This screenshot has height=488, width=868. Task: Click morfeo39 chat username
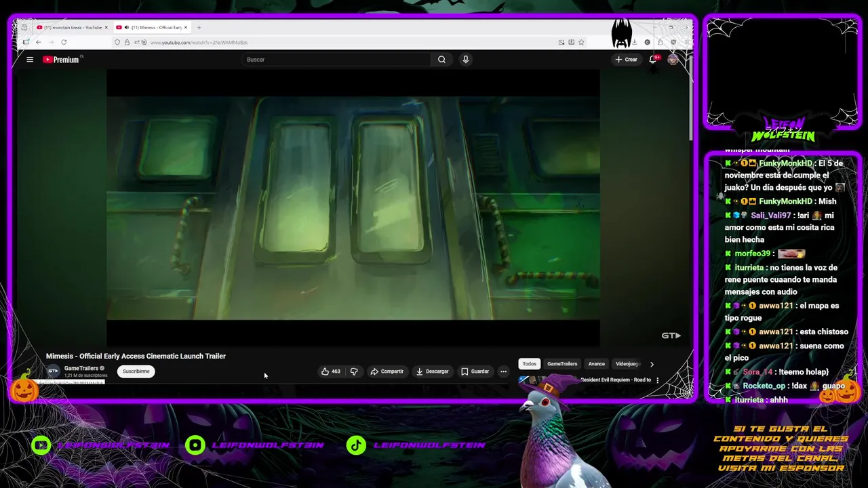753,253
